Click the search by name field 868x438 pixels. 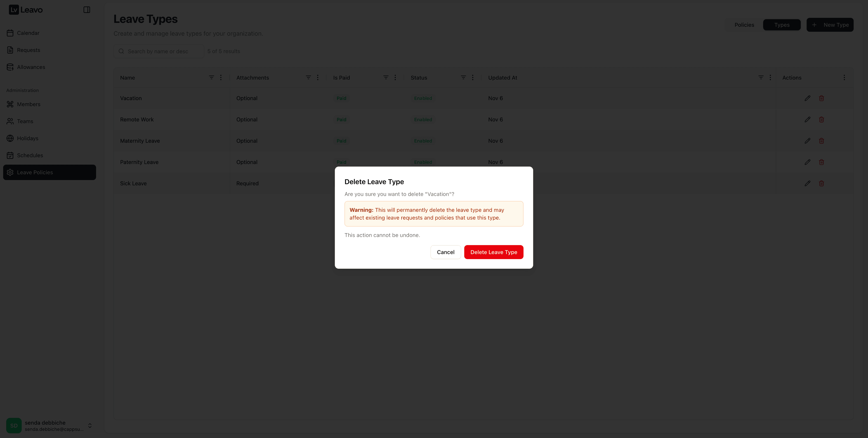click(x=158, y=51)
